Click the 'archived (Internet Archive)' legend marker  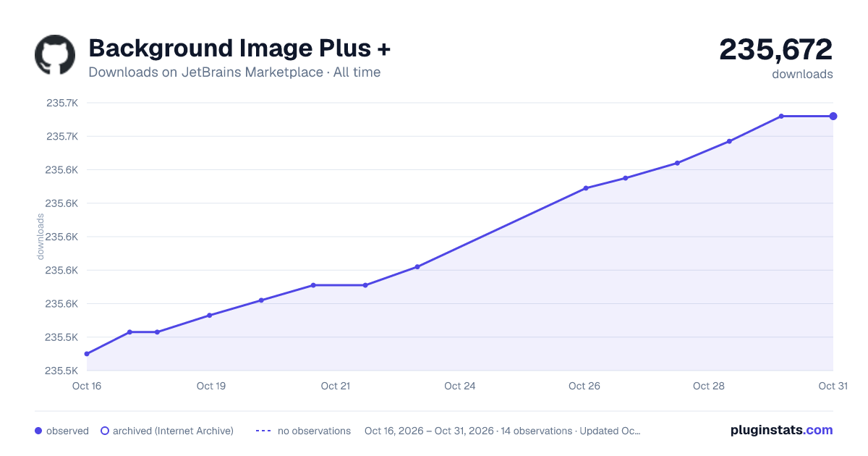[104, 431]
